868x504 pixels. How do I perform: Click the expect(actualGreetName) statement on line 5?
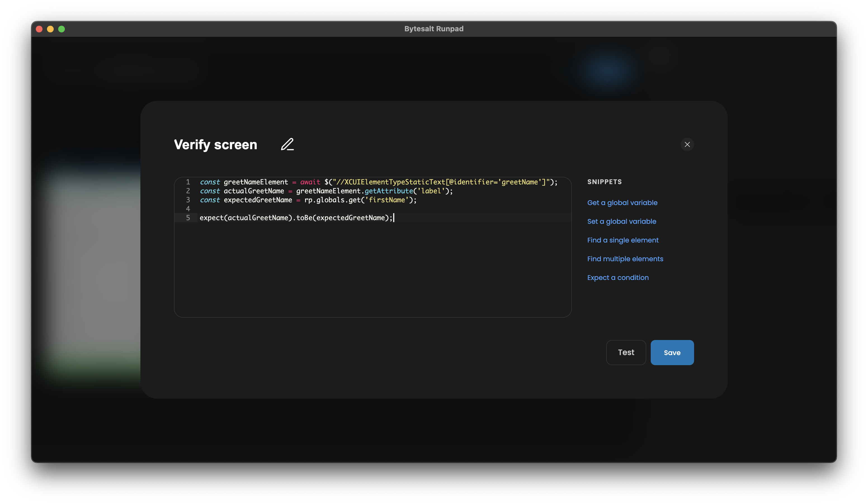tap(296, 218)
